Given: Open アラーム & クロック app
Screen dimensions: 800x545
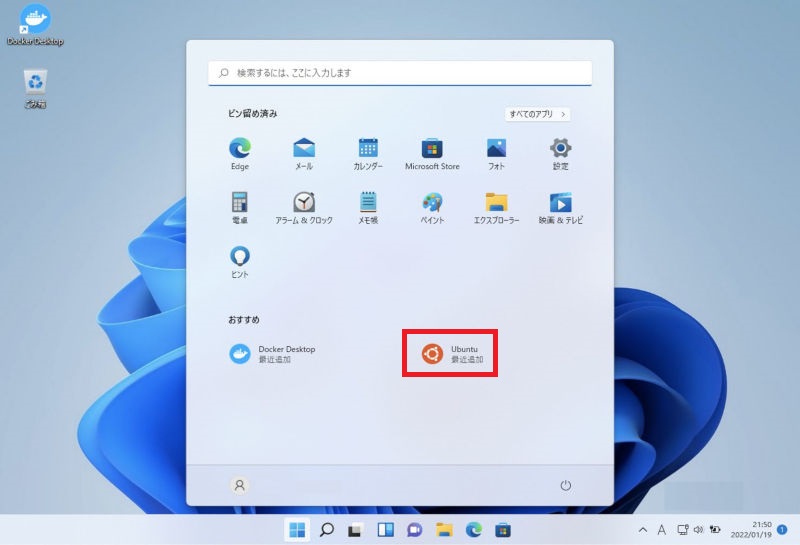Looking at the screenshot, I should pyautogui.click(x=304, y=208).
